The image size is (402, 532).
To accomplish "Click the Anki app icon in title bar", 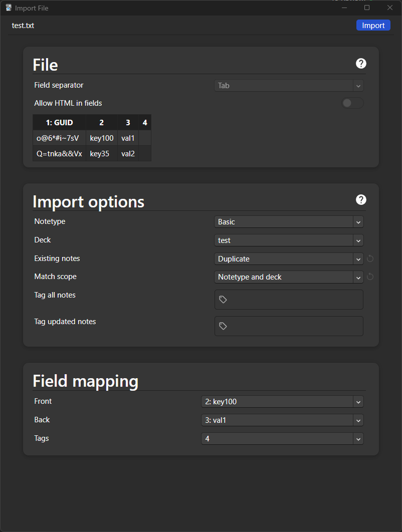I will tap(9, 8).
